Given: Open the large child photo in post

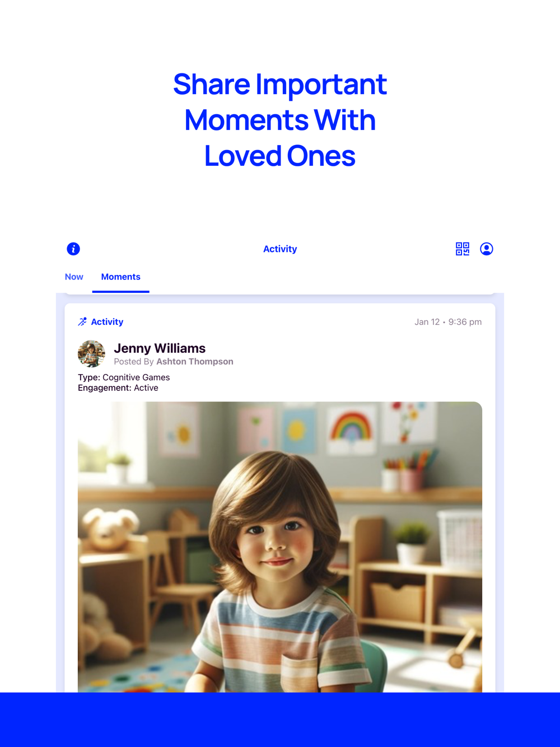Looking at the screenshot, I should pos(280,547).
